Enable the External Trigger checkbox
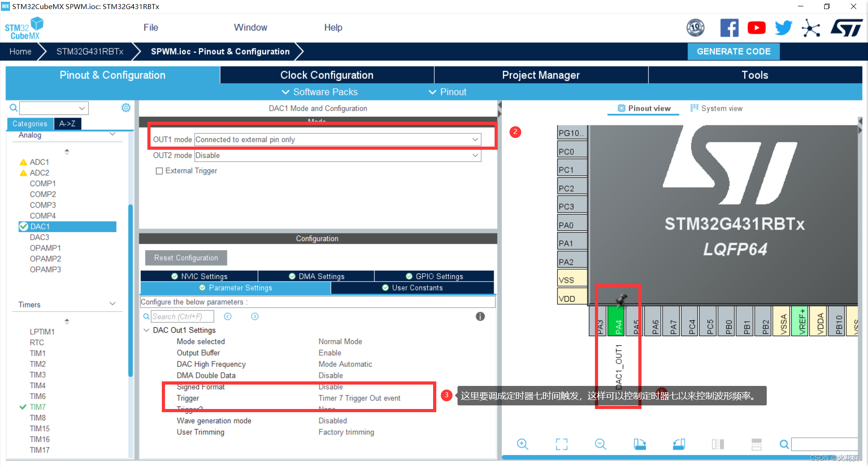The width and height of the screenshot is (868, 466). (x=159, y=171)
